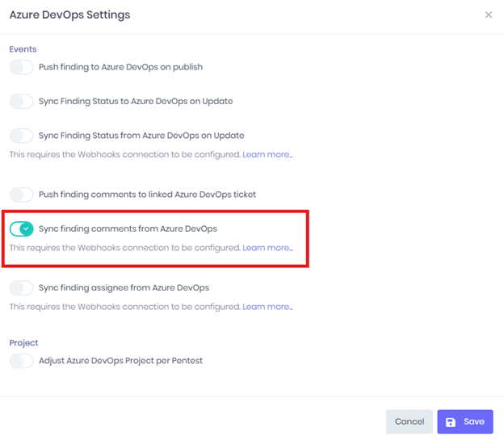This screenshot has height=444, width=504.
Task: Open Learn more under Sync finding assignee
Action: pyautogui.click(x=268, y=307)
